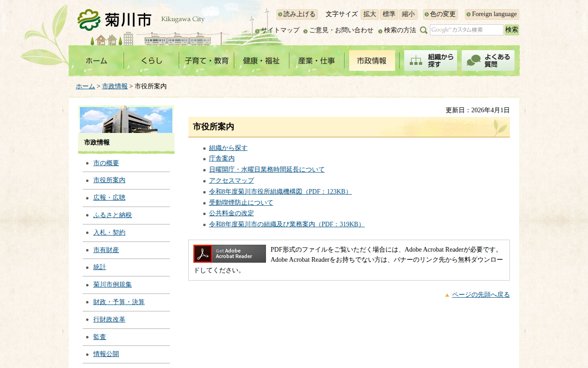Open the 色の変更 color change option
Viewport: 588px width, 368px height.
pyautogui.click(x=441, y=14)
